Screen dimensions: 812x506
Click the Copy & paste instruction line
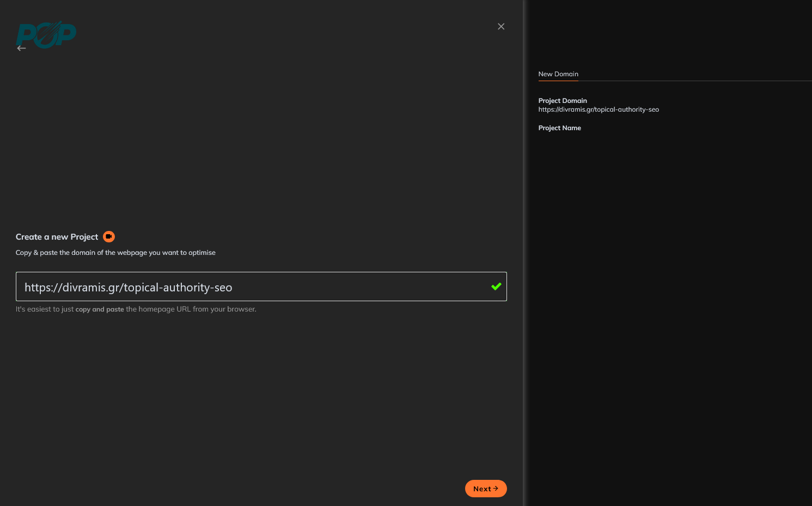point(115,252)
